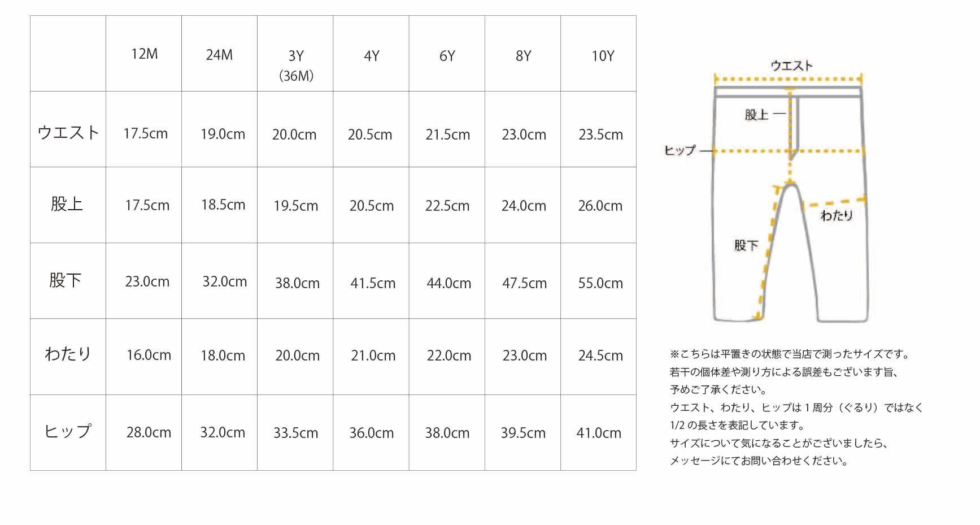
Task: Select the ウエスト row label in the table
Action: click(x=68, y=133)
